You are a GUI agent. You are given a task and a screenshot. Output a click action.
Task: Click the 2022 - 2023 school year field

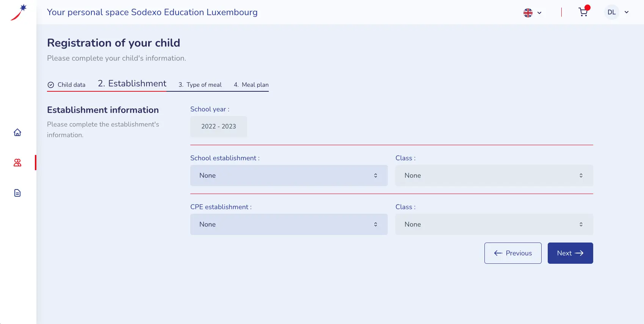(x=218, y=127)
